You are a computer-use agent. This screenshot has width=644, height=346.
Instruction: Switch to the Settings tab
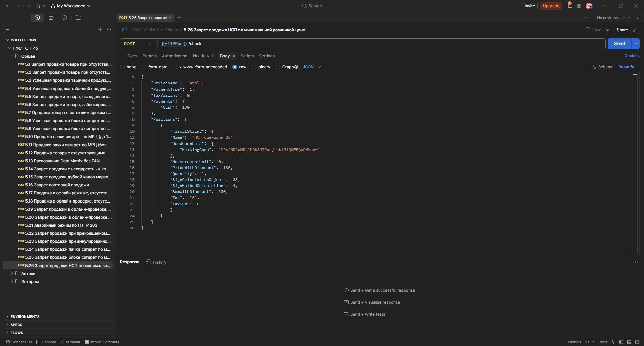(267, 56)
